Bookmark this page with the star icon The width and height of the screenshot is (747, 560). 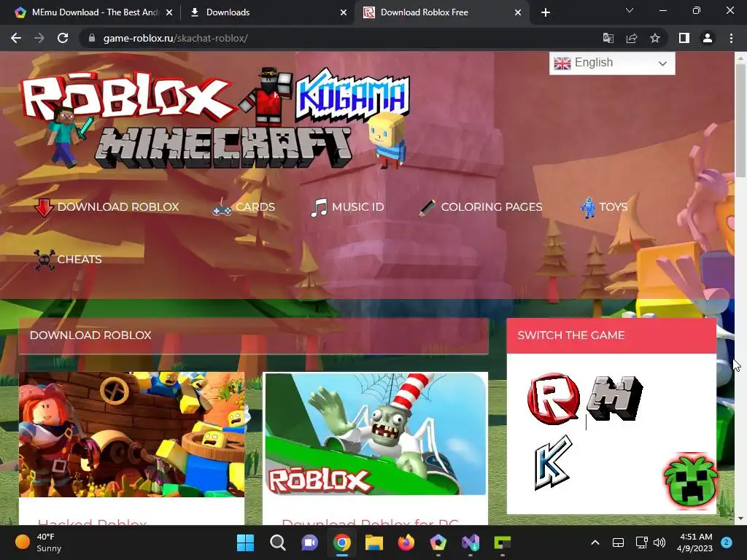pyautogui.click(x=655, y=38)
